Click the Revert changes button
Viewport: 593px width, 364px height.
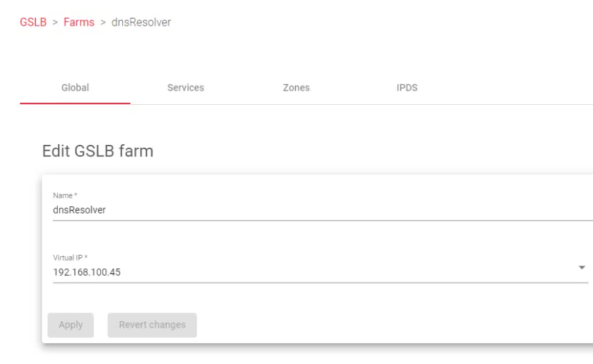[152, 325]
